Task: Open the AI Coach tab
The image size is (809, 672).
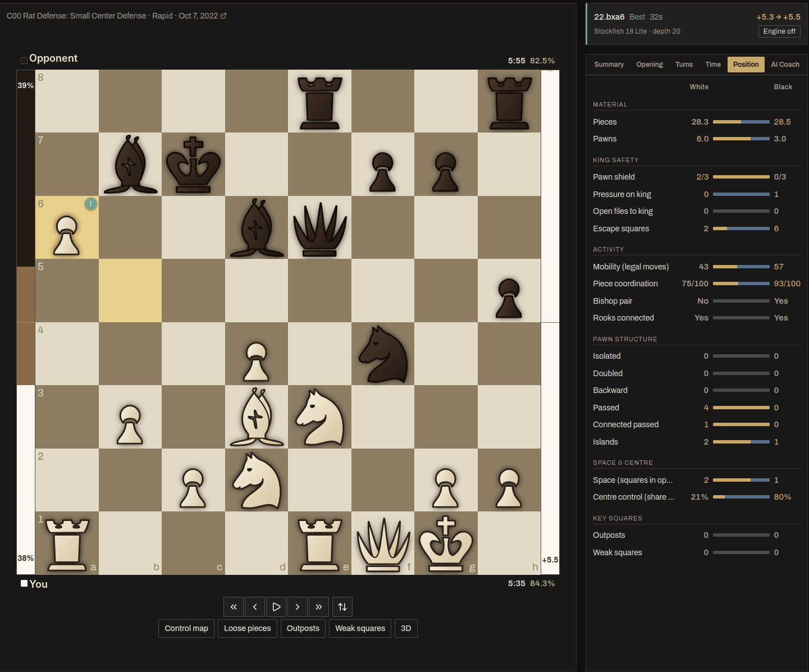Action: tap(785, 65)
